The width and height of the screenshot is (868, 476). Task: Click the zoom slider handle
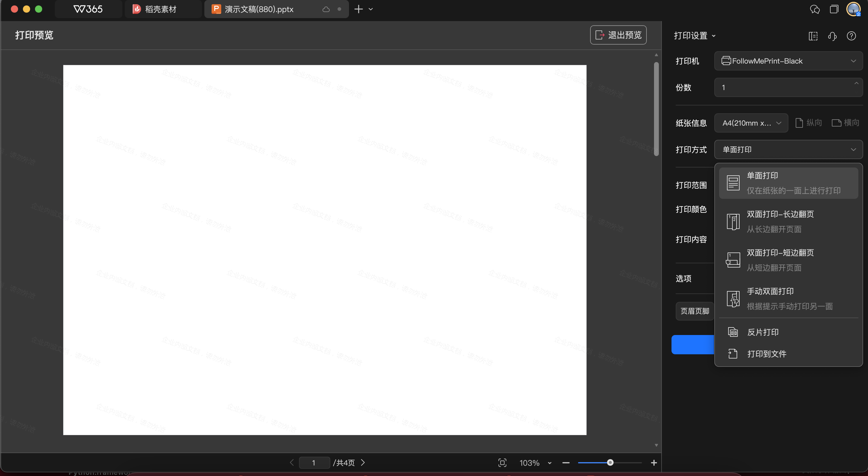pos(610,462)
